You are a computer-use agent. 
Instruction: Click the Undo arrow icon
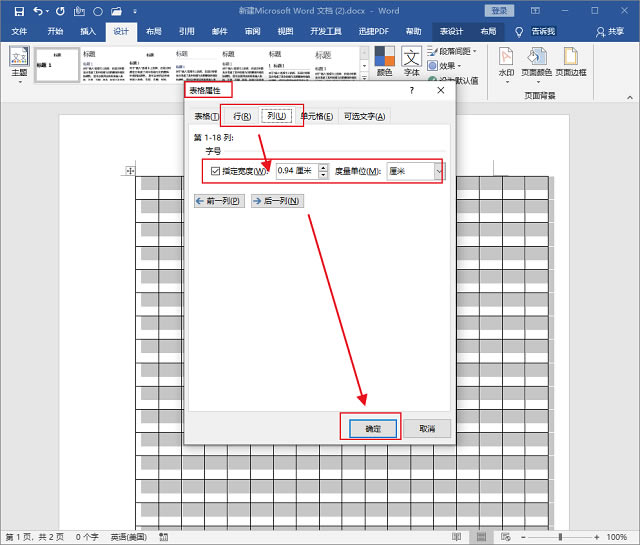click(38, 11)
